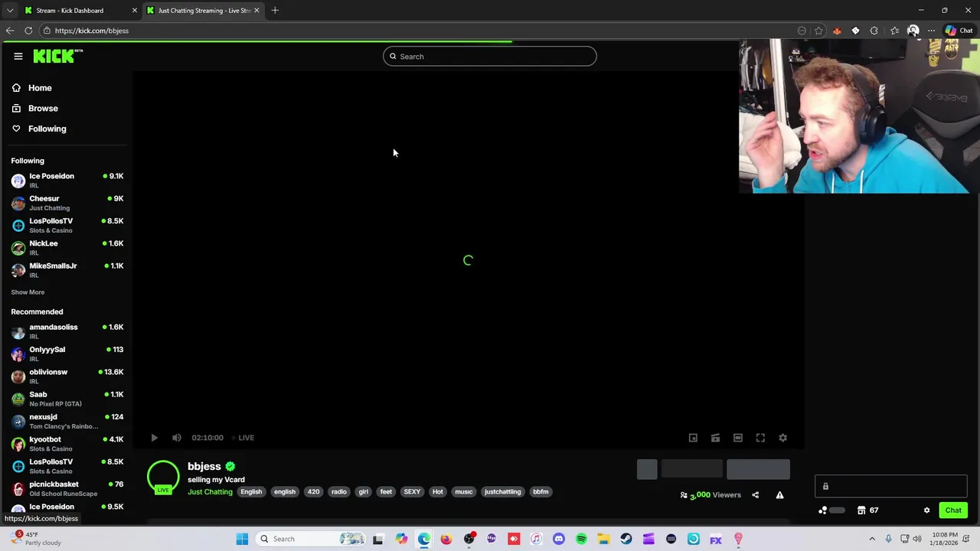Focus the Kick search box
Image resolution: width=980 pixels, height=551 pixels.
tap(489, 56)
